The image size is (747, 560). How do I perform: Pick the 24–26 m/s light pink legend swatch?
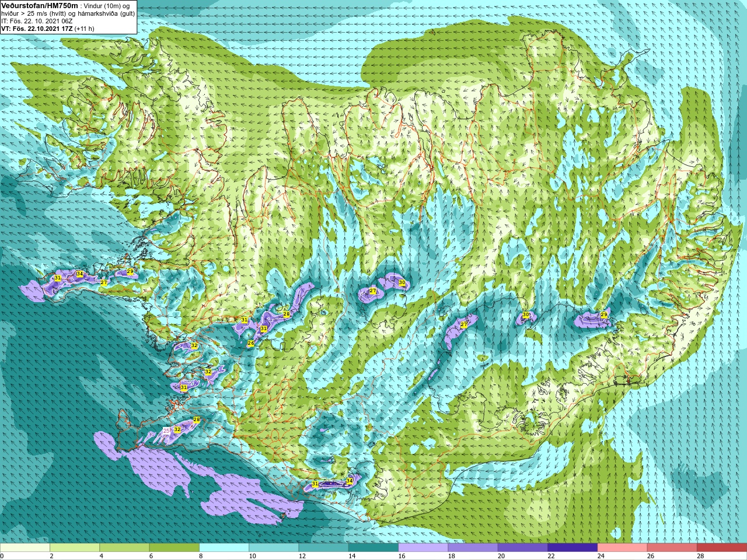(x=622, y=548)
